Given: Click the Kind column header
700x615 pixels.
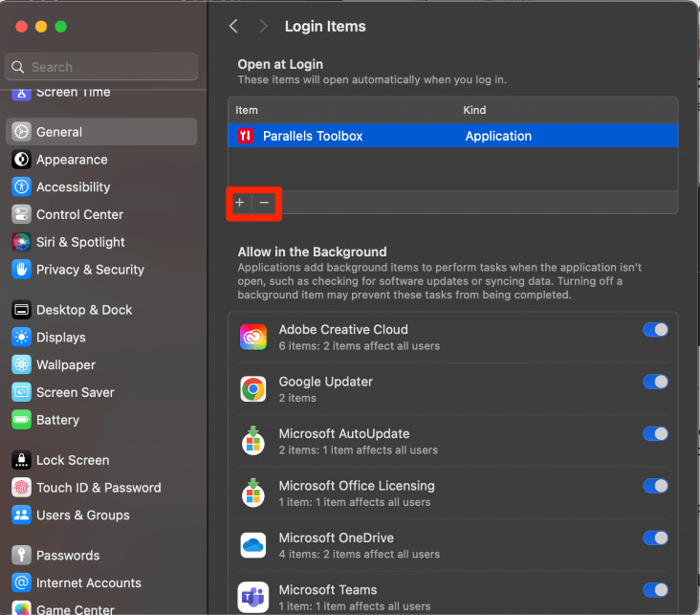Looking at the screenshot, I should (474, 110).
